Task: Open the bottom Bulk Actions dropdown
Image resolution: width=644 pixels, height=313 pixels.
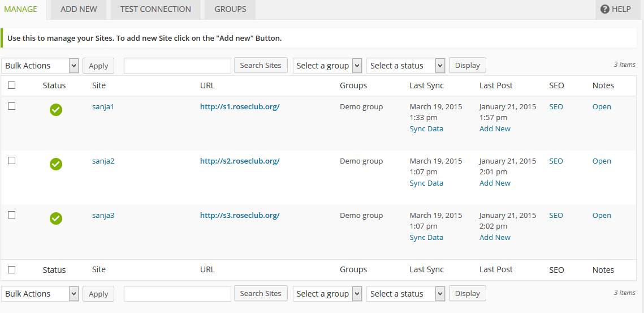Action: (40, 294)
